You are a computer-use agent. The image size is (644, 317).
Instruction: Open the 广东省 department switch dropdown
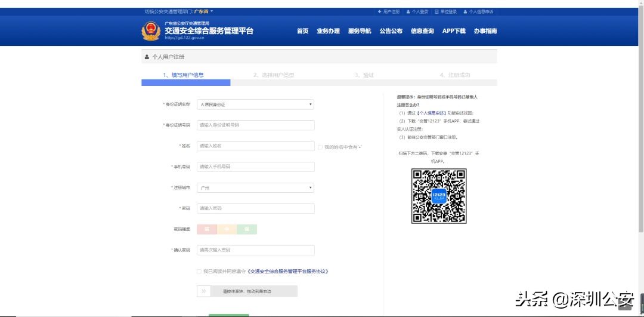204,11
